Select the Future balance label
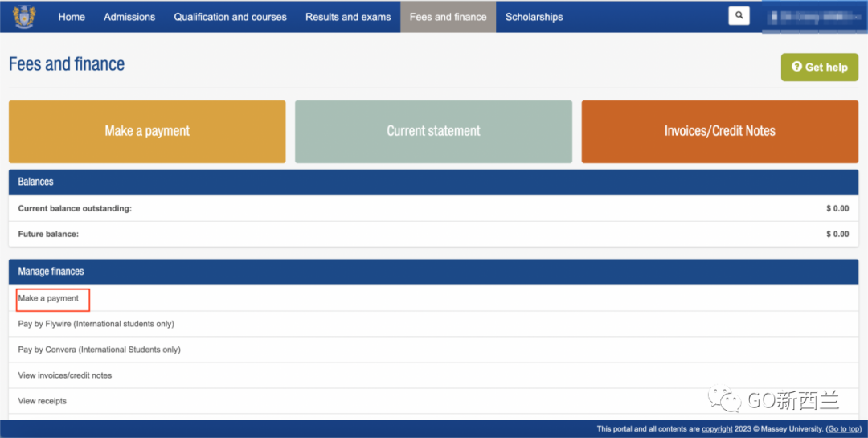 coord(48,234)
